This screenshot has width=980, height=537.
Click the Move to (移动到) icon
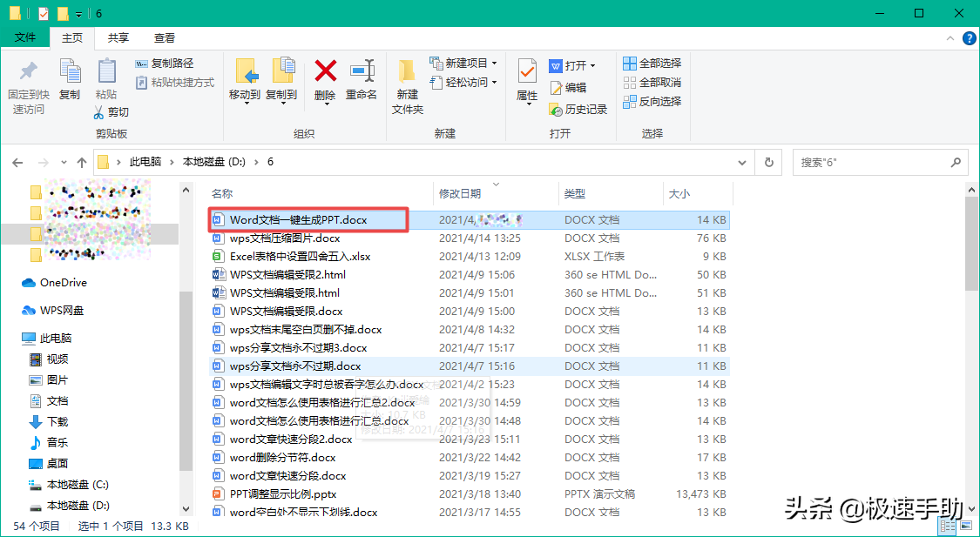point(245,71)
